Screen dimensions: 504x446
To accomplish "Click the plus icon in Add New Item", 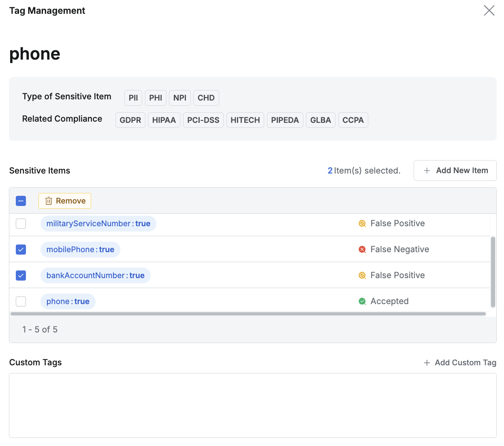I will (x=427, y=171).
